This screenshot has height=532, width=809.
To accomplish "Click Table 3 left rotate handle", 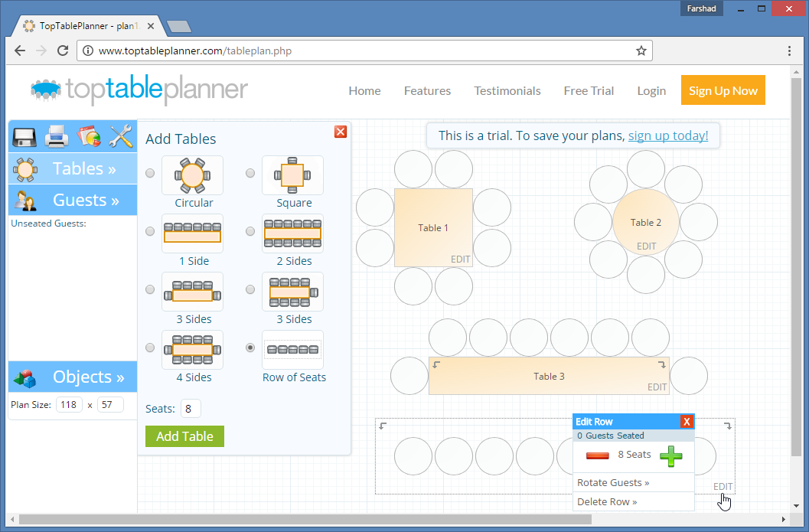I will point(436,365).
